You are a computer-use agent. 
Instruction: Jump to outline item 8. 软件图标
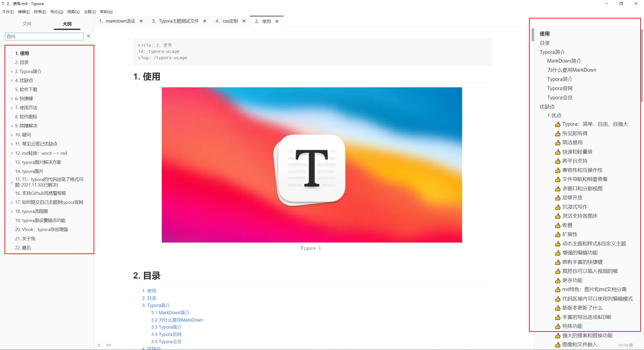pos(26,117)
